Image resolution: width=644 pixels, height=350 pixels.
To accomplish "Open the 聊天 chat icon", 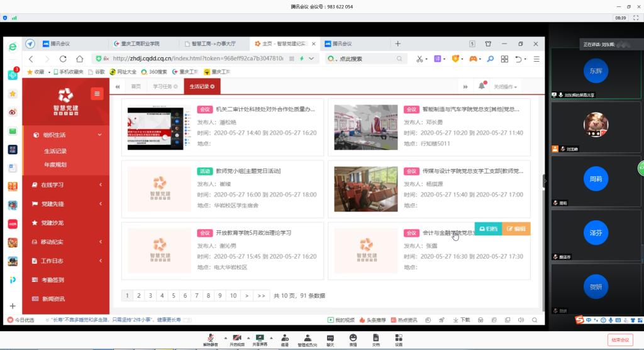I will click(330, 338).
